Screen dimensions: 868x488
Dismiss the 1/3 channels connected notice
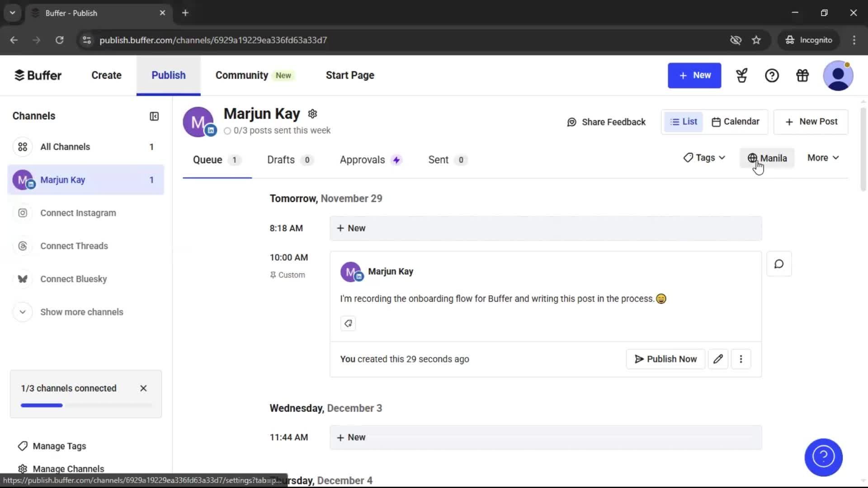pos(143,388)
